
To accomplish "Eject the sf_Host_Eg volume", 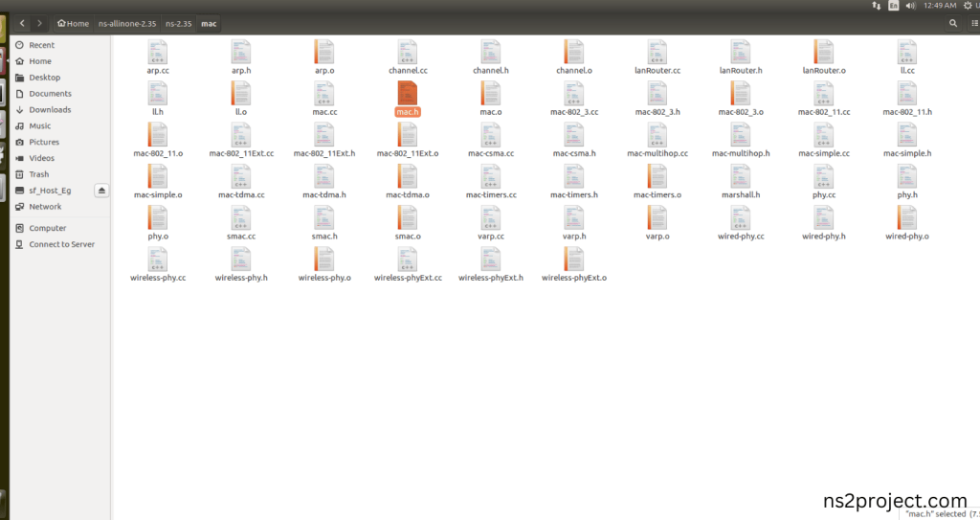I will [101, 191].
